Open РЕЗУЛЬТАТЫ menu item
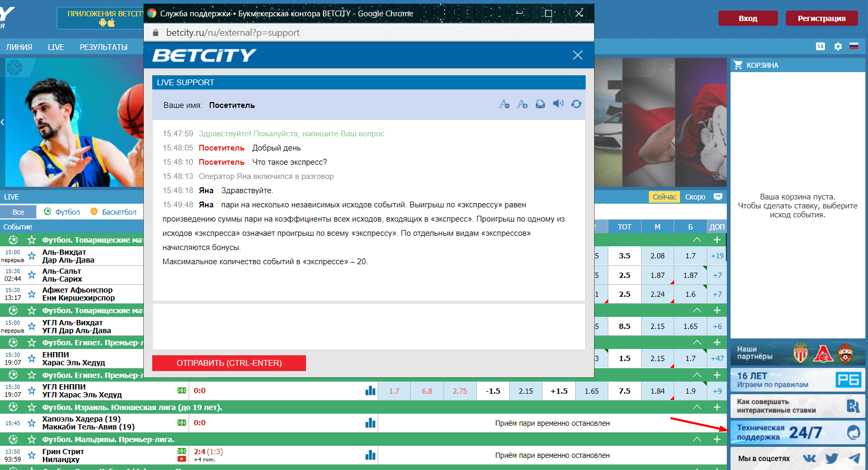This screenshot has height=470, width=868. (104, 47)
